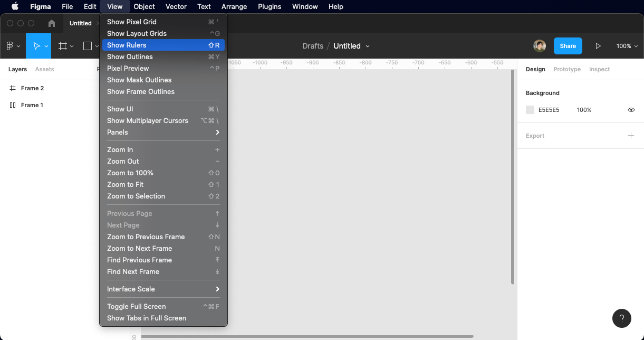
Task: Choose Toggle Full Screen
Action: [164, 306]
